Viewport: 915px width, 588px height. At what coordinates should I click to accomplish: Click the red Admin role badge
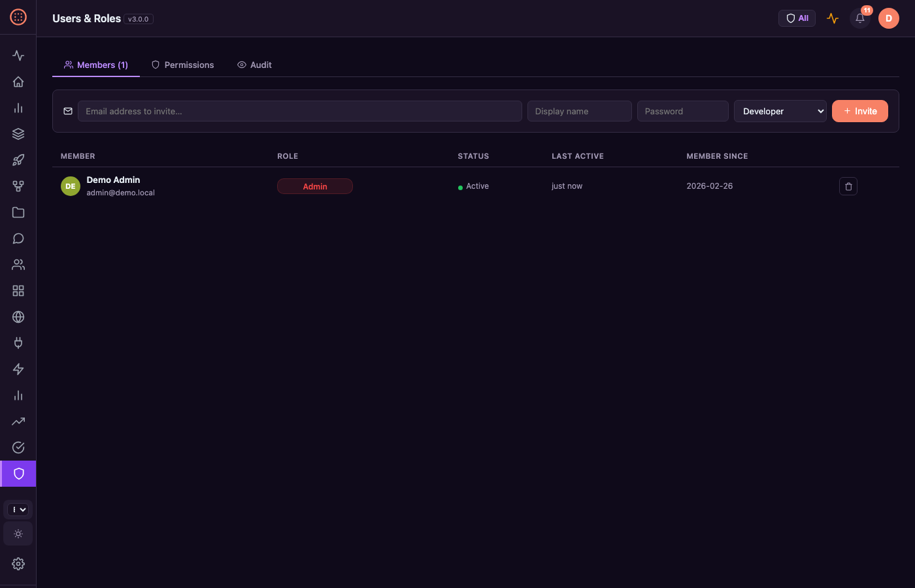(315, 186)
